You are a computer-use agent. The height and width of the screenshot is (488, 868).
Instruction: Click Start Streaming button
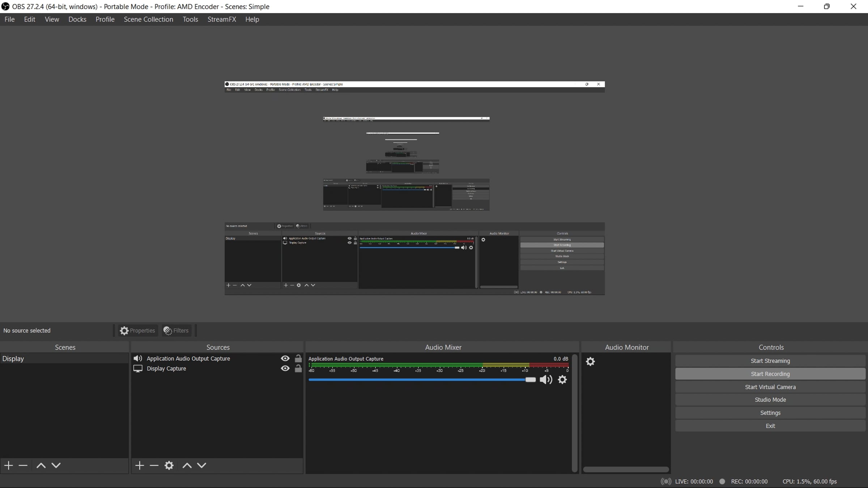point(770,361)
